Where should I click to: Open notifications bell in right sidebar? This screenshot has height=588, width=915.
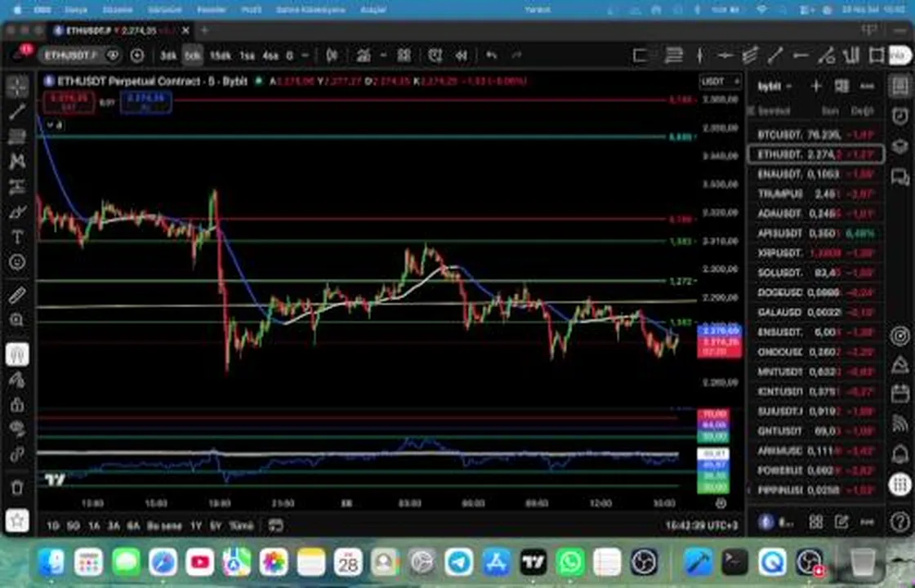(899, 453)
